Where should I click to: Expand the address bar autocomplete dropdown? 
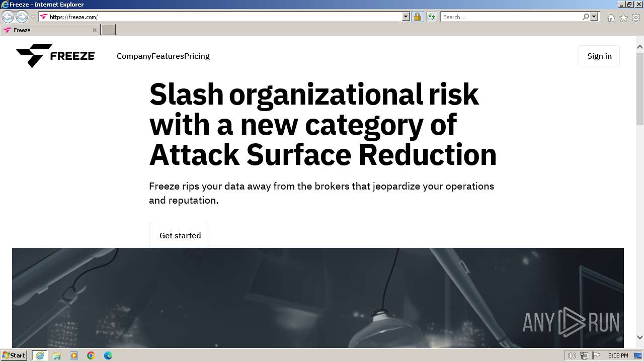(406, 17)
